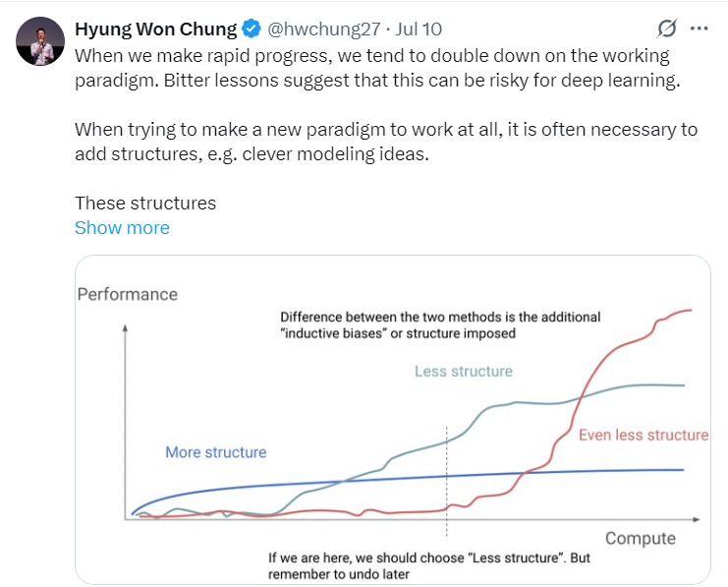Open the tweet's paragraph starting "When we make rapid progress"
728x587 pixels.
(377, 67)
